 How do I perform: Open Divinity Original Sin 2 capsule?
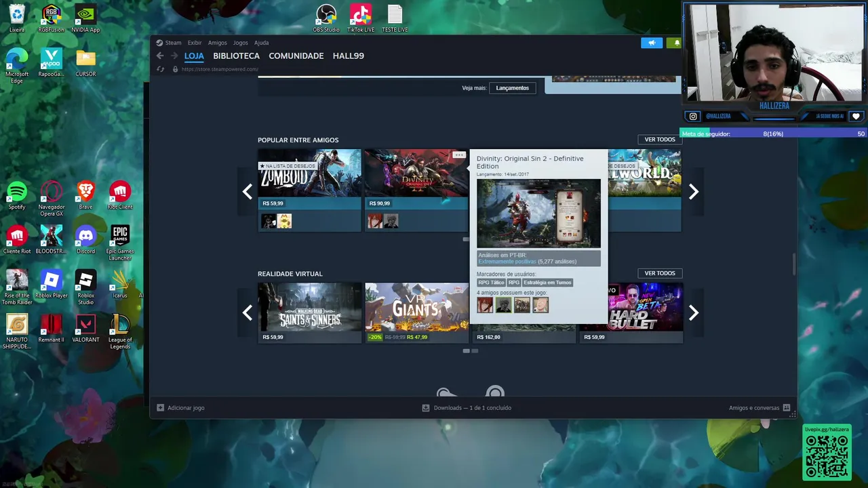[416, 190]
